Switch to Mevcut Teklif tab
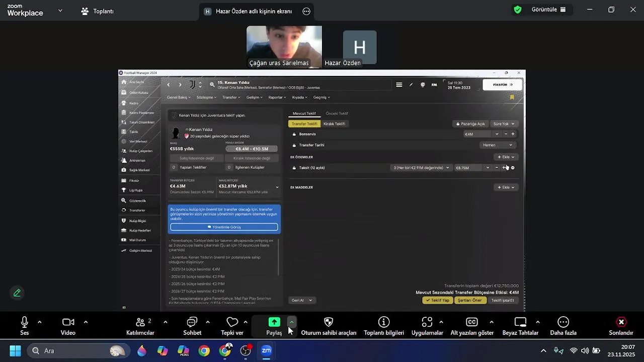The image size is (644, 362). (x=304, y=114)
